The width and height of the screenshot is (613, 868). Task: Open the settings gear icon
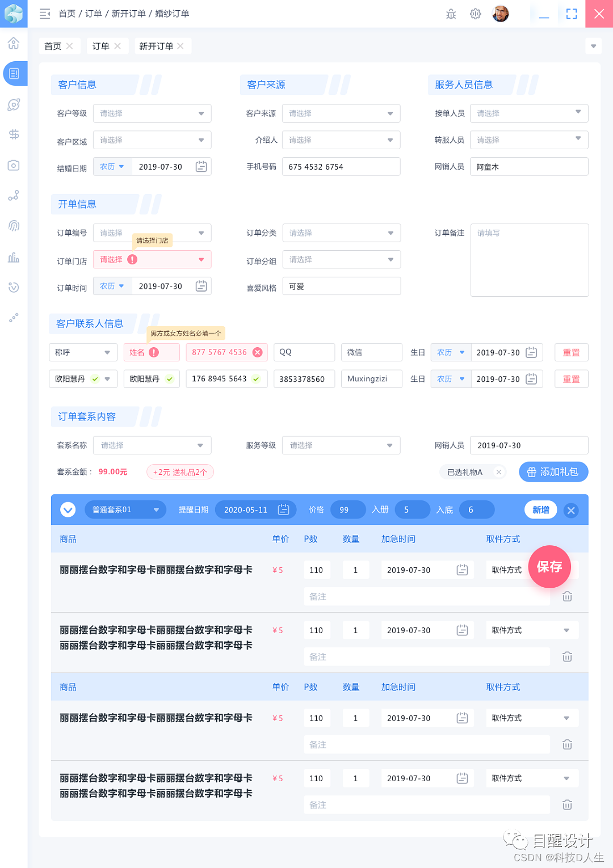476,14
